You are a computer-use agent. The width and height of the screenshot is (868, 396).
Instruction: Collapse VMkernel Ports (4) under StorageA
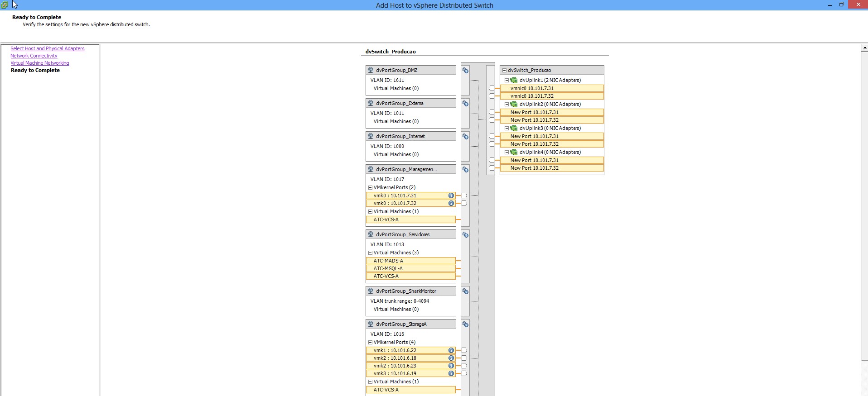pyautogui.click(x=370, y=343)
